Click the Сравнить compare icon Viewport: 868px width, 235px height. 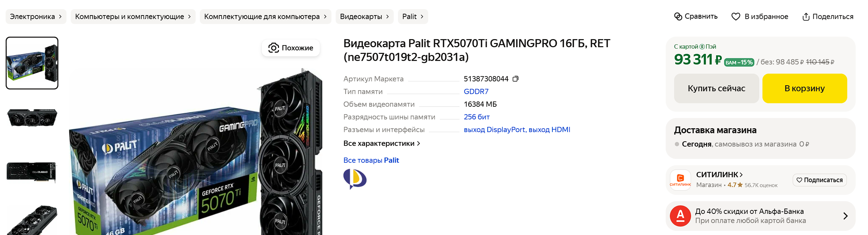pyautogui.click(x=678, y=17)
